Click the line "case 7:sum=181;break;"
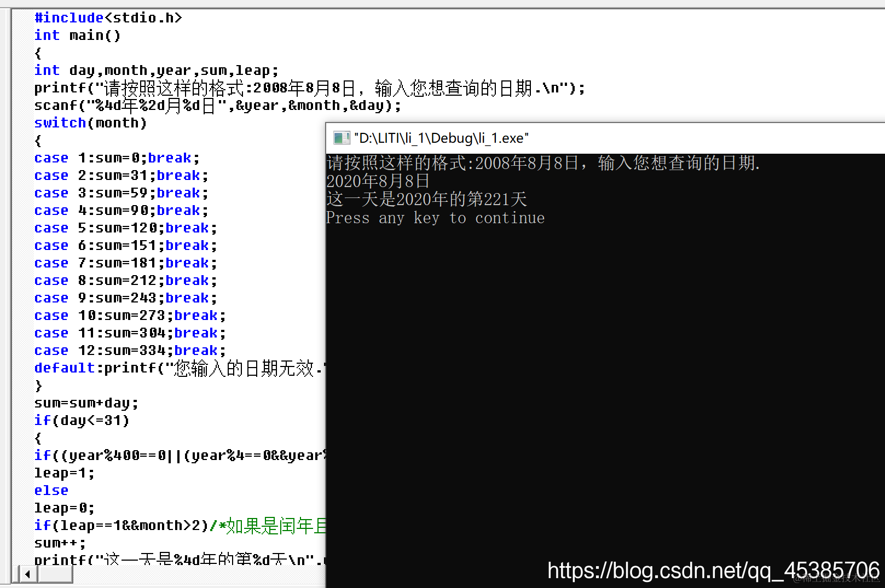 tap(125, 263)
